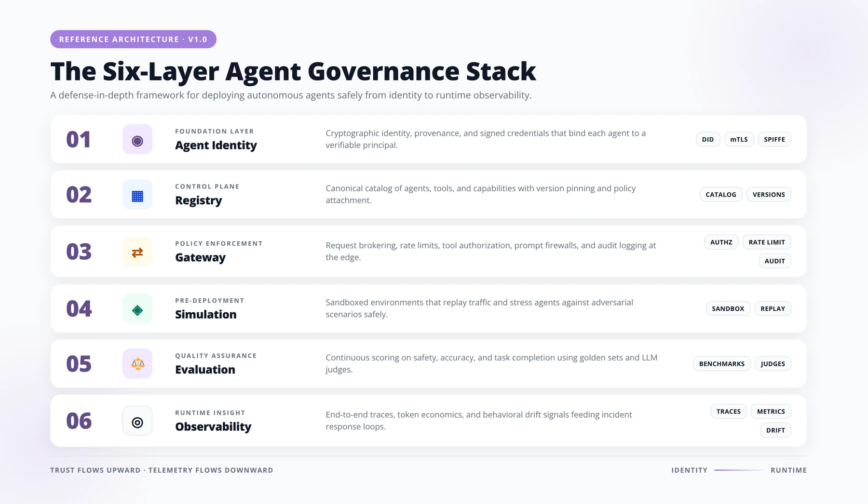This screenshot has height=504, width=868.
Task: Click the Evaluation balance scale icon
Action: coord(137,364)
